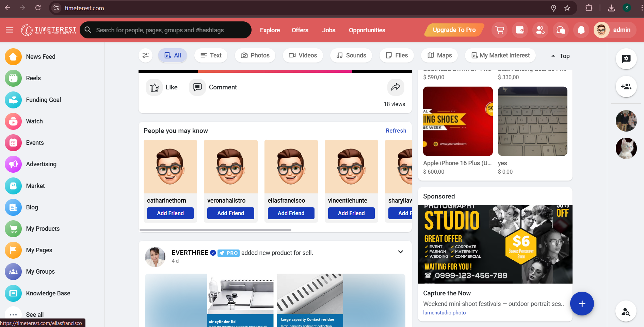Reload the page in the browser
Screen dimensions: 644x327
[x=38, y=8]
